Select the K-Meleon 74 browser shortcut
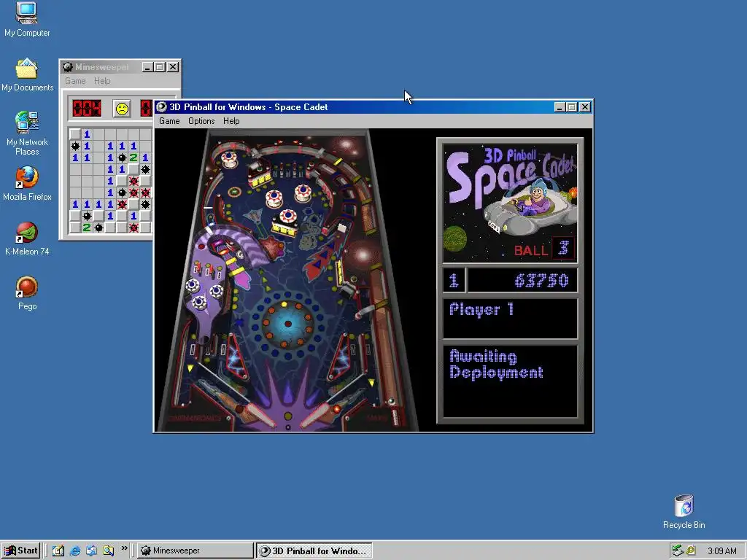 point(27,238)
